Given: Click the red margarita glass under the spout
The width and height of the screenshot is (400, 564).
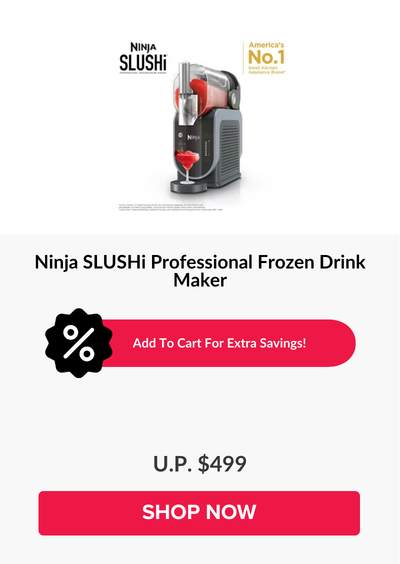Looking at the screenshot, I should pos(187,166).
